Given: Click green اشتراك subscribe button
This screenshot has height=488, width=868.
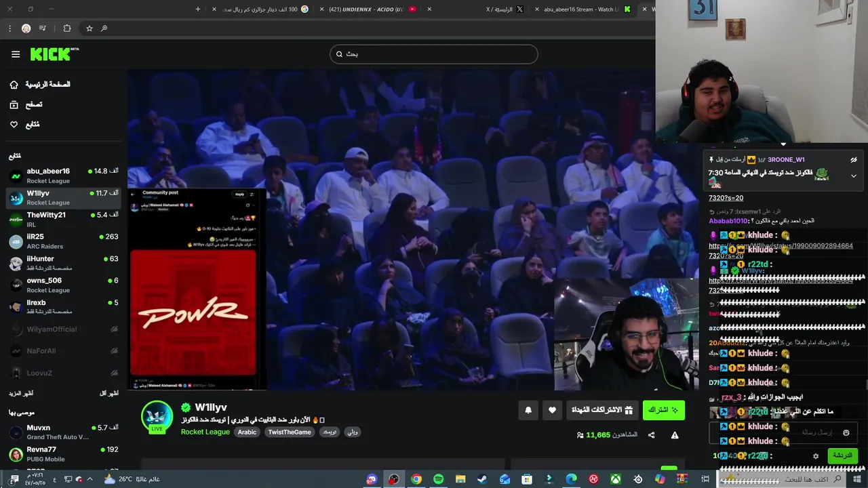Looking at the screenshot, I should (664, 410).
